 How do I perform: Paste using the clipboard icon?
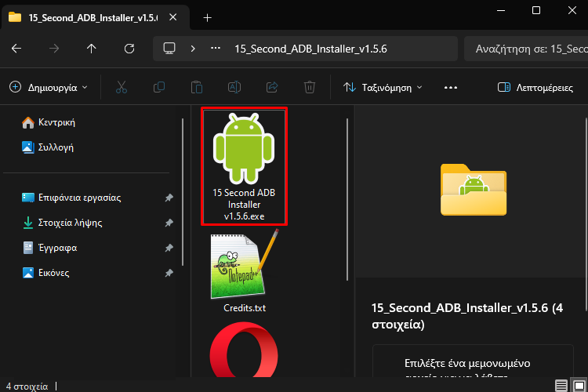click(197, 87)
